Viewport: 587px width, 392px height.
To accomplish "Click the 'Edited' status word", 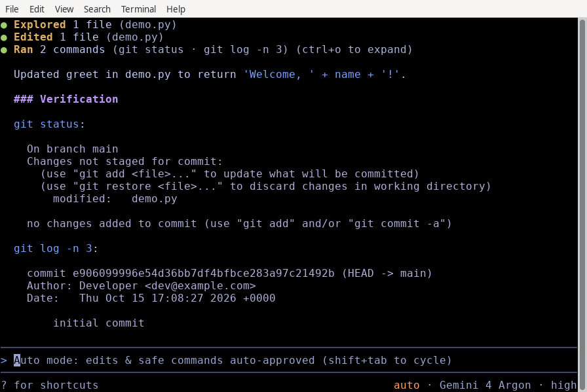I will [33, 37].
